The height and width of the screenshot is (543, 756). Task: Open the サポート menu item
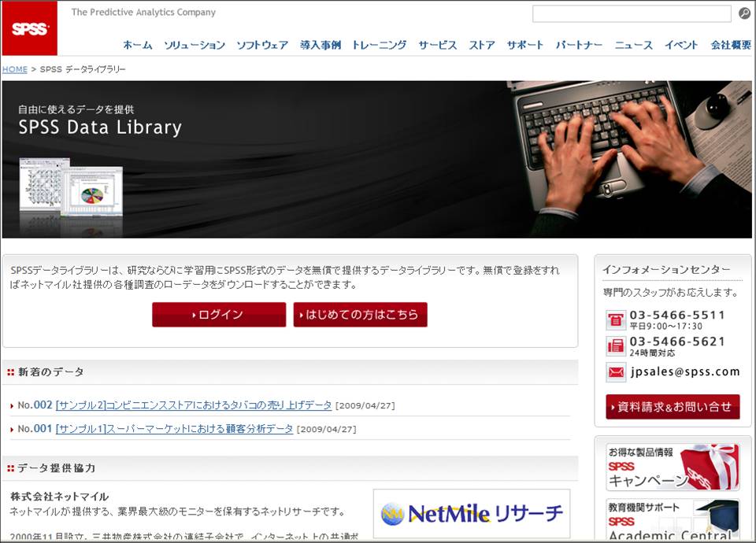[525, 46]
